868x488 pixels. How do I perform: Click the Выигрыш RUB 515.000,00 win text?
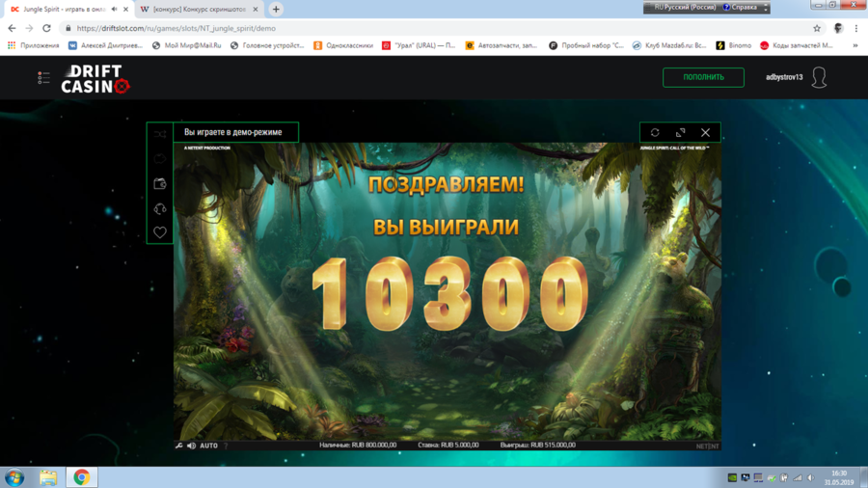537,445
